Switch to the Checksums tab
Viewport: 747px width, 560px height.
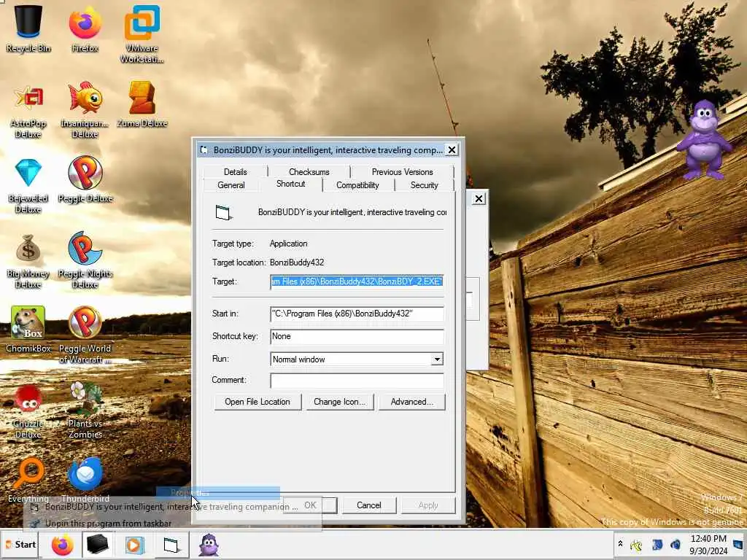(x=309, y=172)
